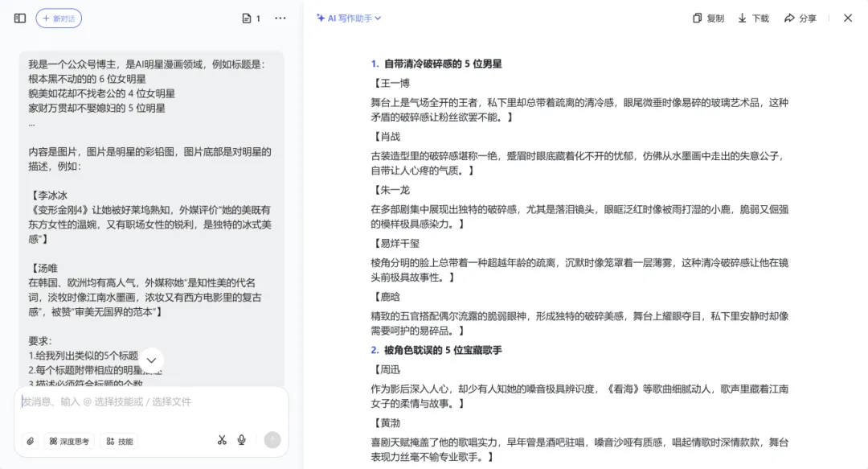Close the writing assistant panel
Screen dimensions: 868x469
click(847, 18)
